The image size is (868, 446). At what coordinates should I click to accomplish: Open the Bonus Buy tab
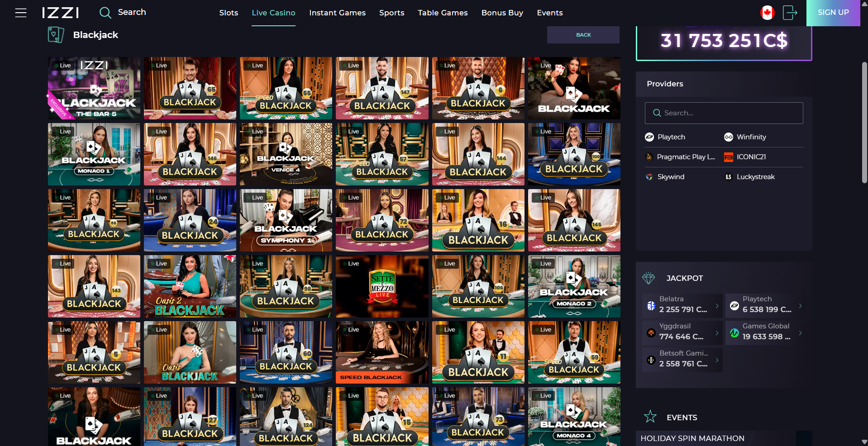[x=502, y=13]
